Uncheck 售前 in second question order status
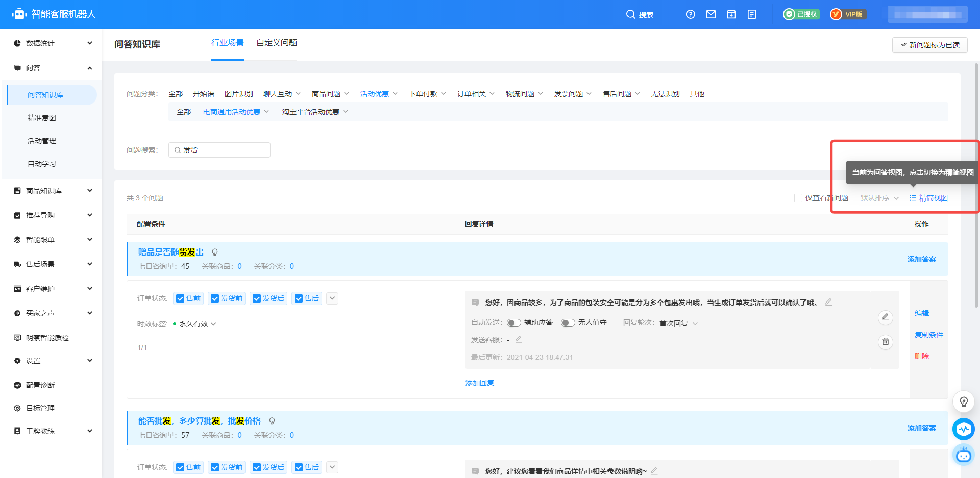Viewport: 980px width, 478px height. (x=180, y=467)
